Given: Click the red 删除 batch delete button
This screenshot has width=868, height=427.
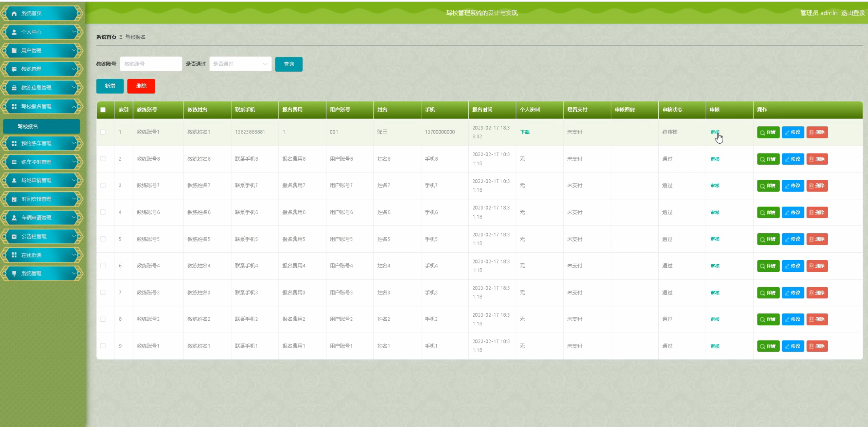Looking at the screenshot, I should (141, 86).
